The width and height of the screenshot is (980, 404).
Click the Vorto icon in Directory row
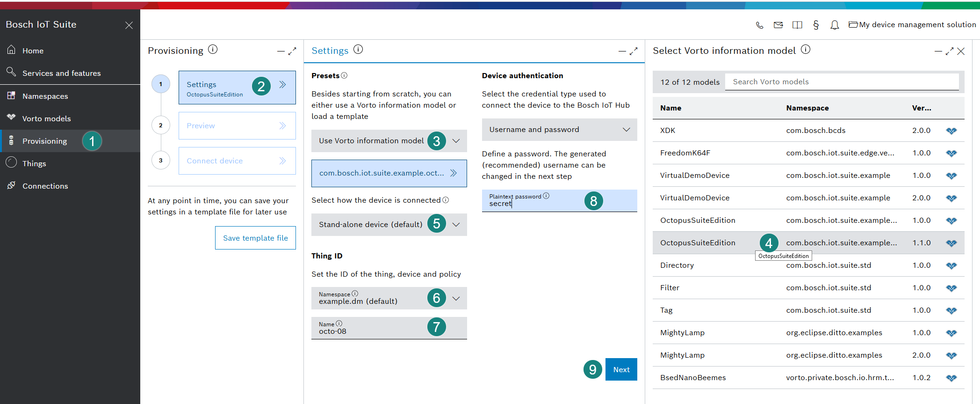pyautogui.click(x=951, y=265)
